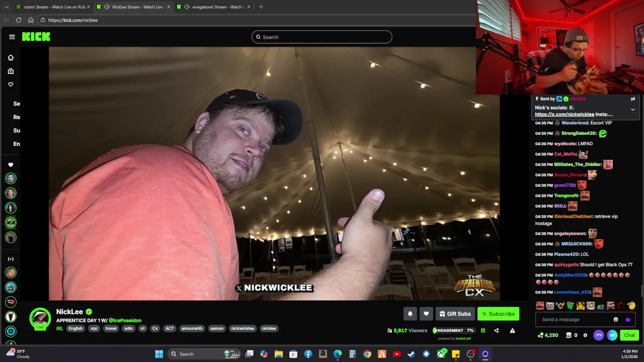
Task: Switch to the NickLee Stream tab
Action: [134, 7]
